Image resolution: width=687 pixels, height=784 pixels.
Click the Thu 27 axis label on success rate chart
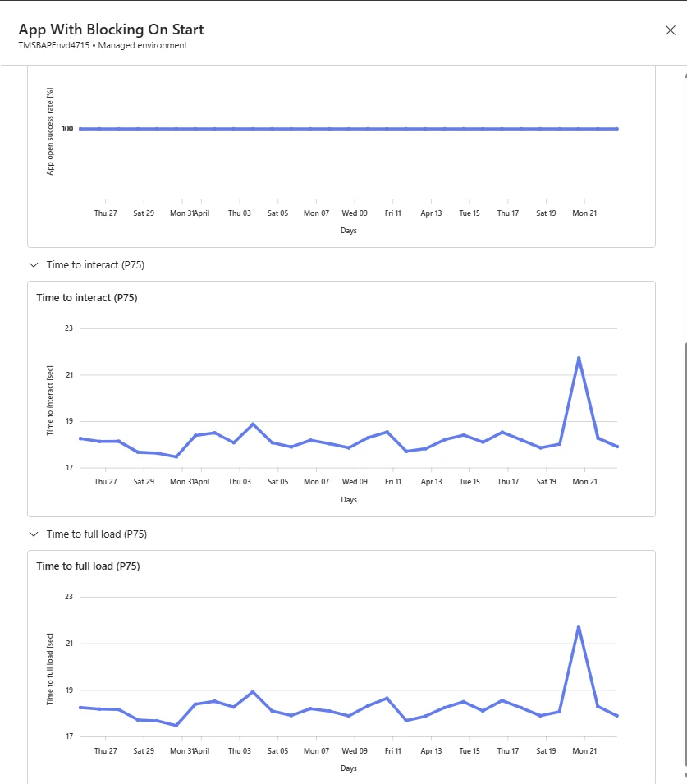(x=105, y=213)
